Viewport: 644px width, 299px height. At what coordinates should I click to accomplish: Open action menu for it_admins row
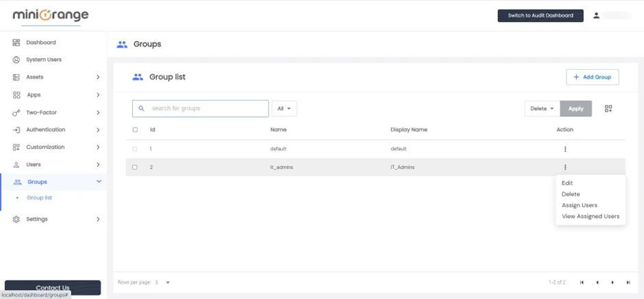565,168
